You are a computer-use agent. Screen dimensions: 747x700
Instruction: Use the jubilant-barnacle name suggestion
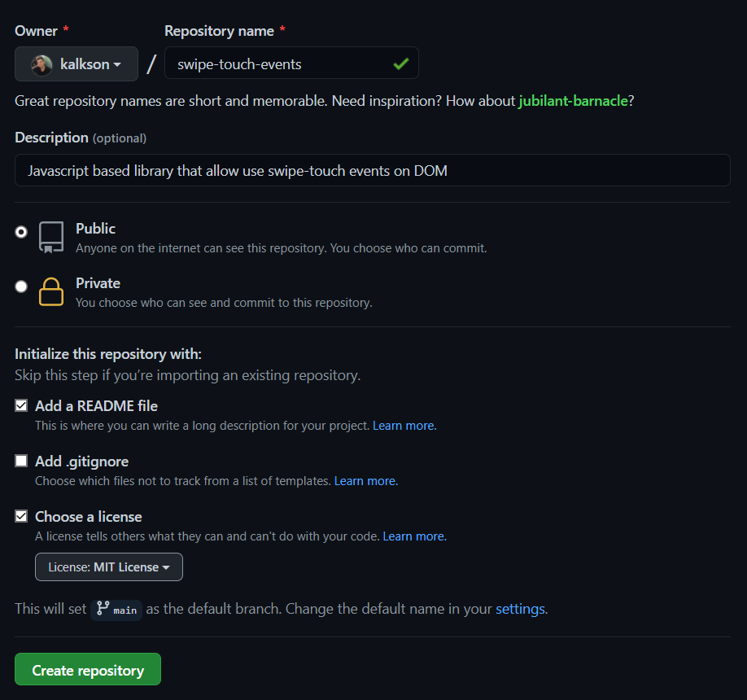pyautogui.click(x=573, y=101)
